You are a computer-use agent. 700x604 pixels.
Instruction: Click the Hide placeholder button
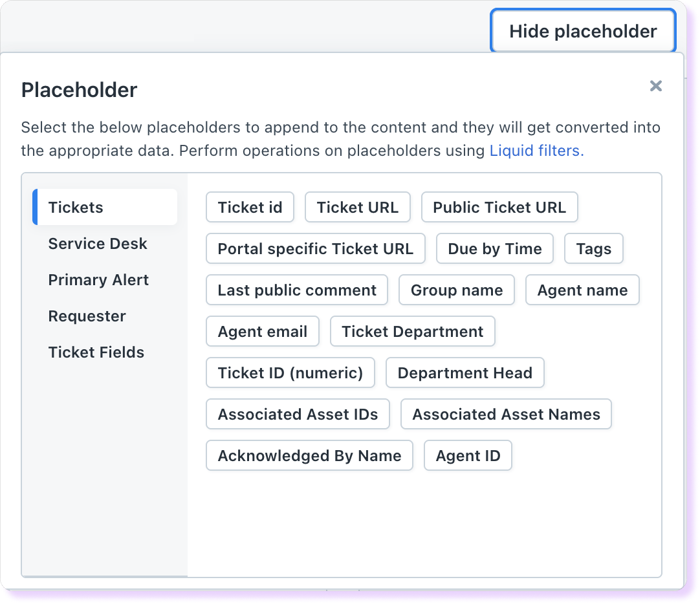pos(583,31)
